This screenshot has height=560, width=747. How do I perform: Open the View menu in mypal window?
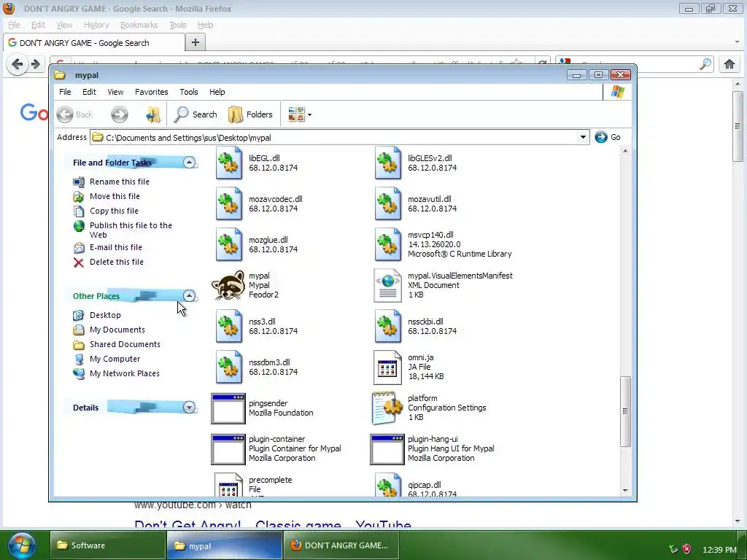[x=115, y=92]
